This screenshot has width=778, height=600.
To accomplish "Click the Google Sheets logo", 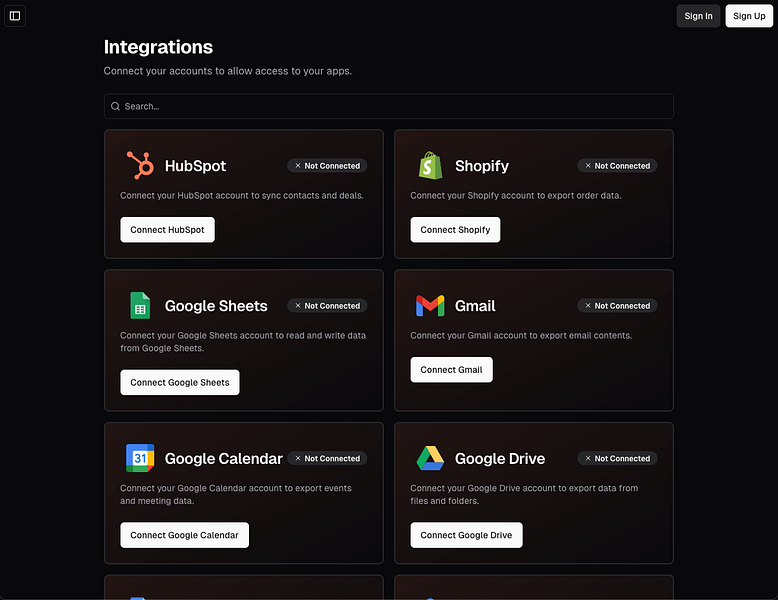I will coord(140,305).
